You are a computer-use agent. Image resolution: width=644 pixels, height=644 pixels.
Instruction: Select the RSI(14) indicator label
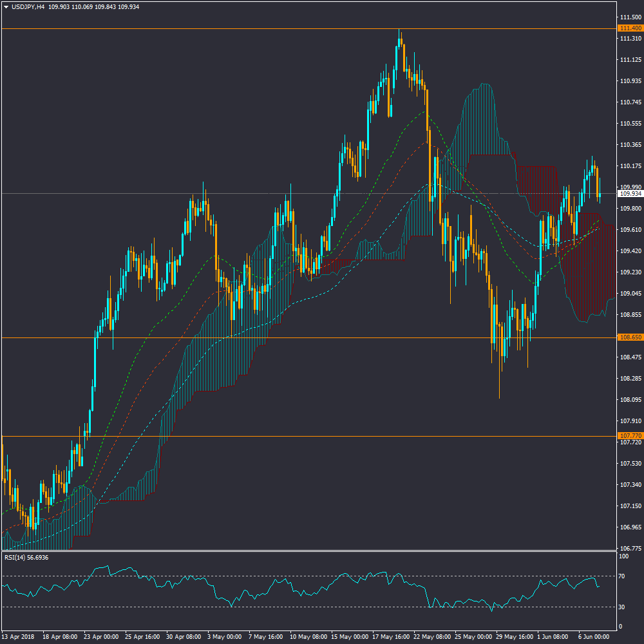26,557
